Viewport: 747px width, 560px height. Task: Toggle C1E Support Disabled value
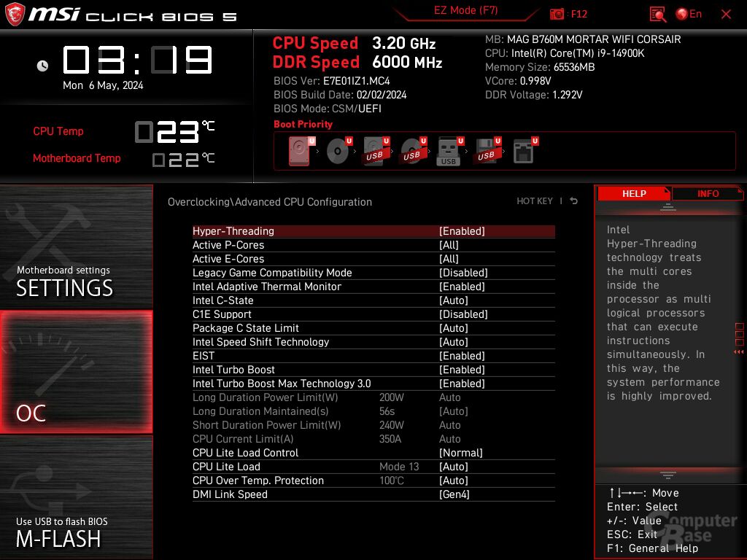coord(463,314)
